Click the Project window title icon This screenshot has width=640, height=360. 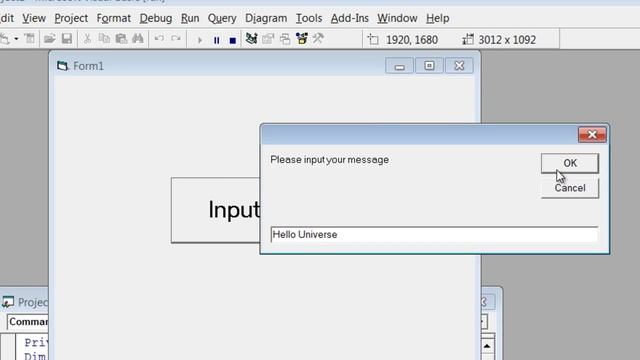pos(8,302)
